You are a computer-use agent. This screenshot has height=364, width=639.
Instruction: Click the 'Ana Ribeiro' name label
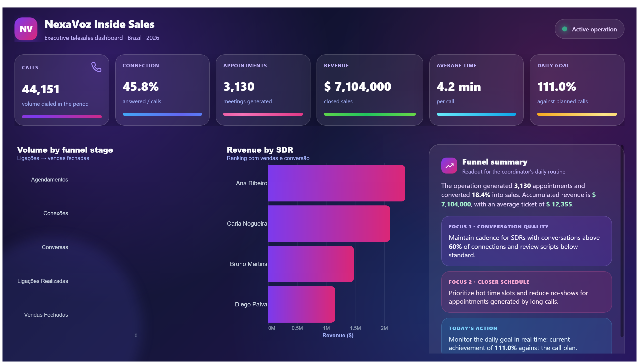click(x=252, y=183)
